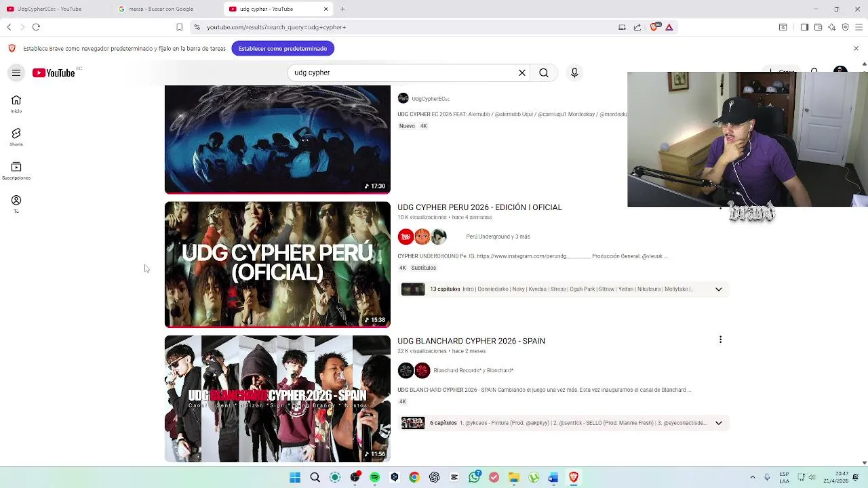
Task: Click the 6 capítulos chapter thumbnail
Action: point(413,423)
